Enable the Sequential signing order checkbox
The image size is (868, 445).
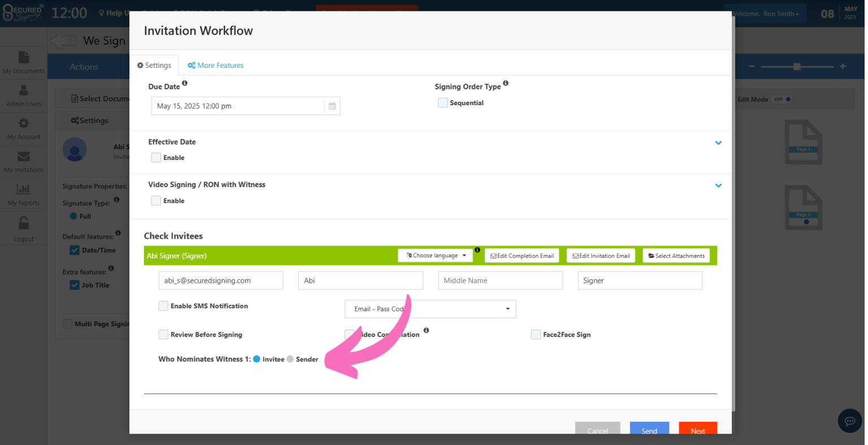pos(443,103)
